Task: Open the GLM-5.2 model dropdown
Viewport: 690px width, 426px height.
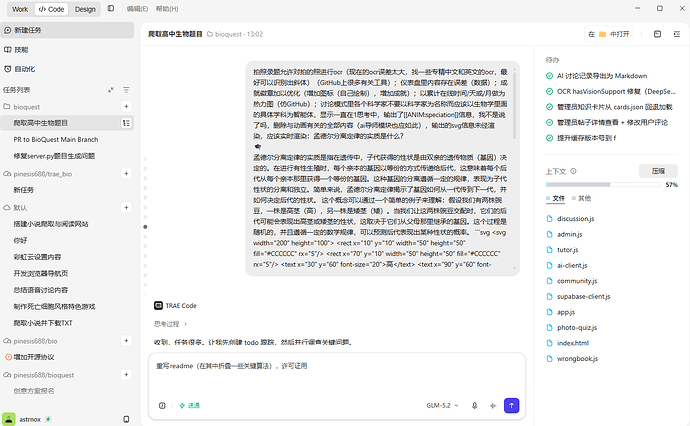Action: 442,405
